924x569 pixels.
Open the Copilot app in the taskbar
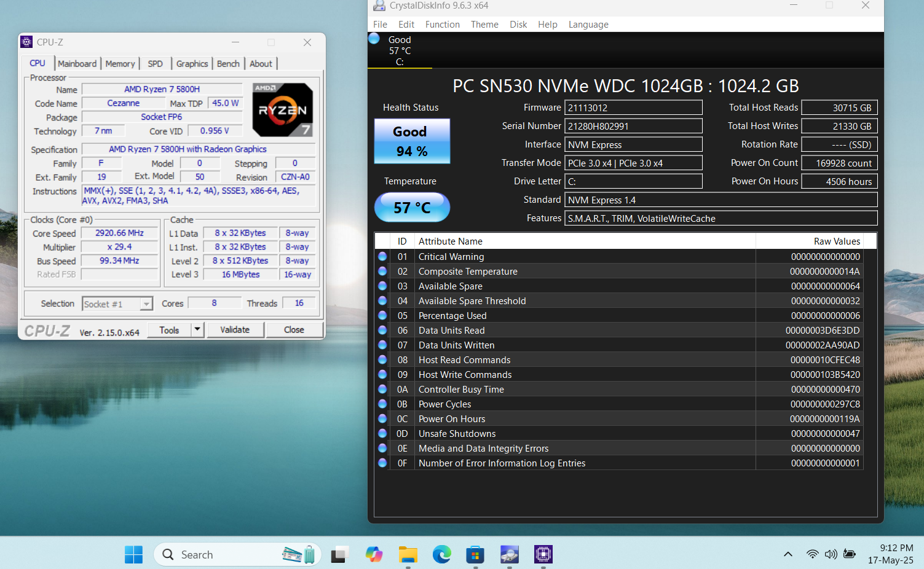coord(374,554)
